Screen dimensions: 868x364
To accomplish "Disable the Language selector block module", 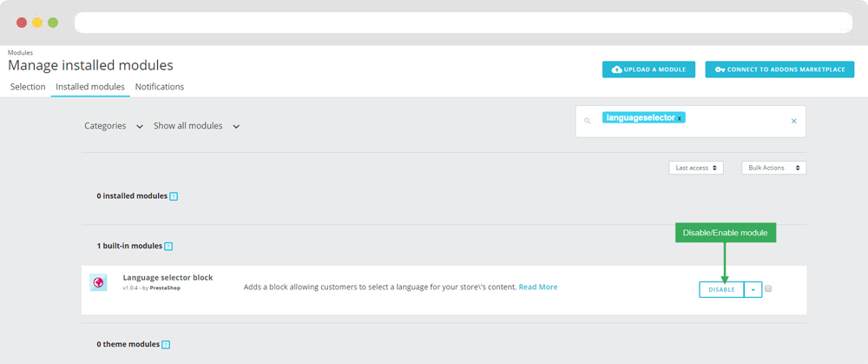I will (x=721, y=289).
